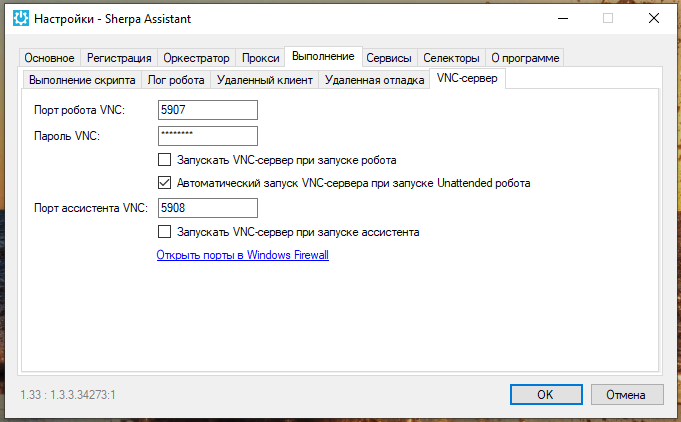Screen dimensions: 681x422
Task: Open the Основное tab
Action: (x=49, y=58)
